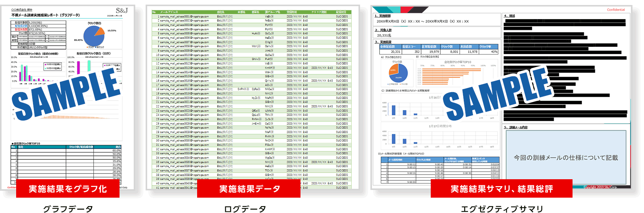The width and height of the screenshot is (644, 213).
Task: Click the 配信状況 column header in log table
Action: coord(341,12)
